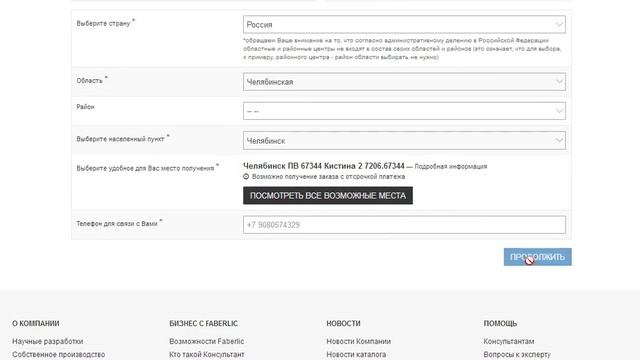Click the clock icon beside отсрочкой платежа
640x360 pixels.
pyautogui.click(x=246, y=177)
